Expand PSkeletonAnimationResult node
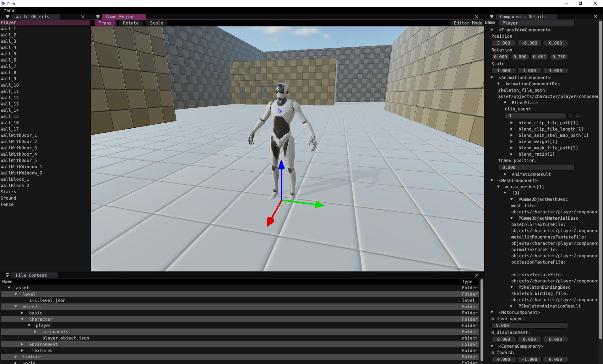The image size is (603, 364). (x=512, y=306)
